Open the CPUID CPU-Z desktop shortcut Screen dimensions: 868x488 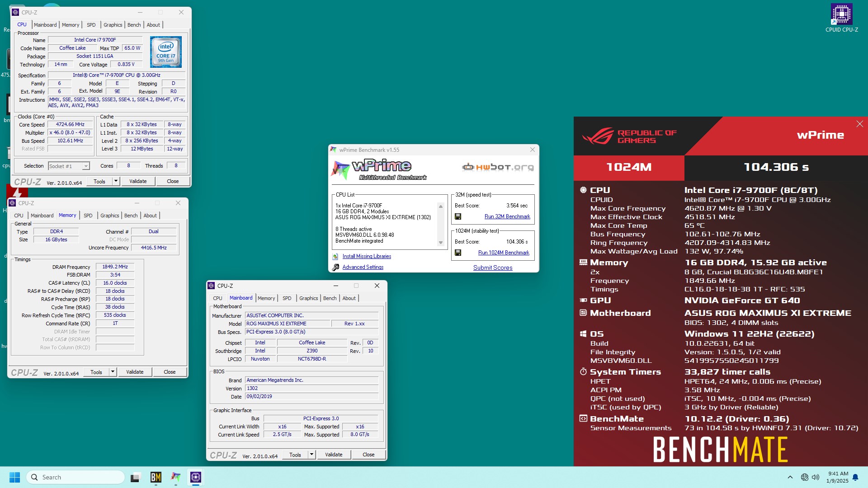[841, 18]
